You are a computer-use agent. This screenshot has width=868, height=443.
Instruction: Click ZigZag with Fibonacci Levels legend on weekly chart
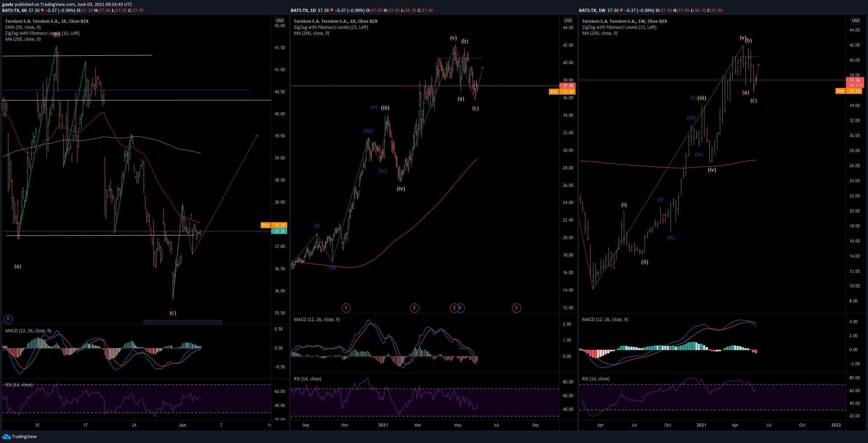coord(619,27)
